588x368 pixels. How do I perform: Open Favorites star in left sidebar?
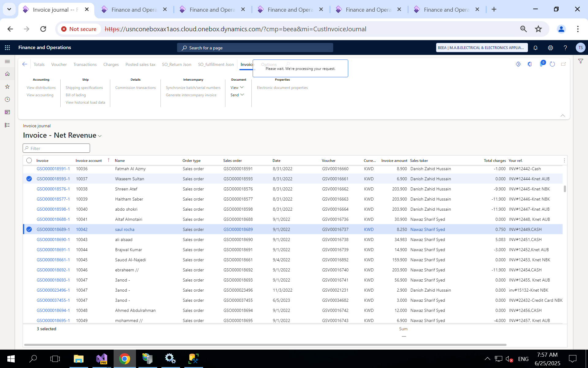(7, 87)
